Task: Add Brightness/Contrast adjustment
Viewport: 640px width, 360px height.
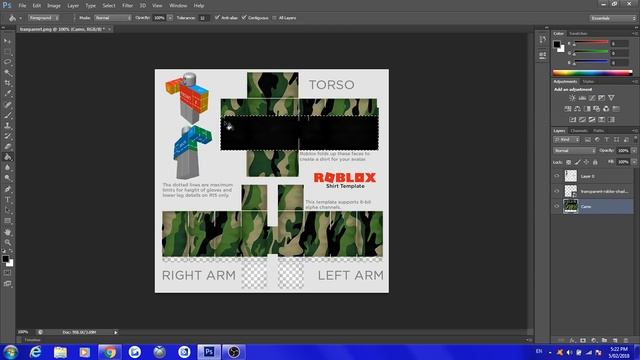Action: coord(572,98)
